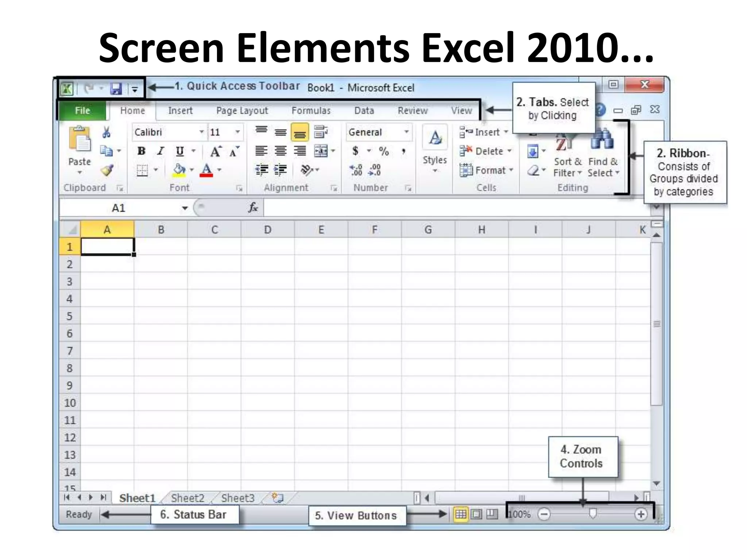Click the Page Layout view button
The image size is (747, 560).
coord(476,514)
